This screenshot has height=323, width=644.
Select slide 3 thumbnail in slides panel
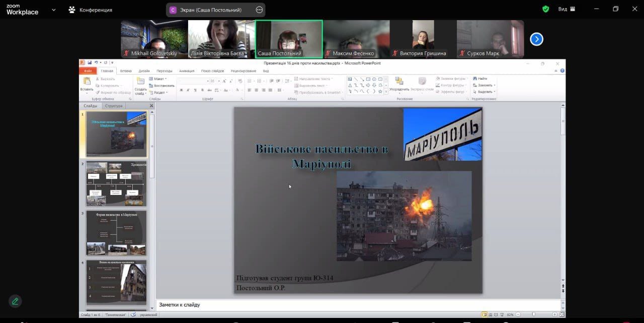coord(116,233)
